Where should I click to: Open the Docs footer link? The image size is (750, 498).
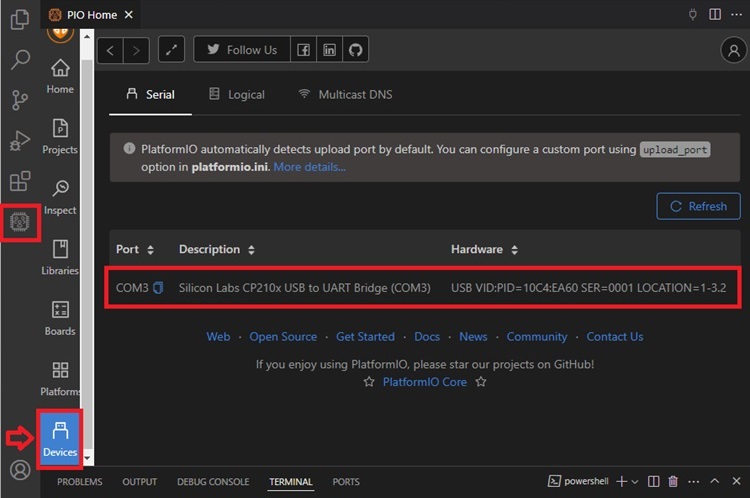[427, 337]
